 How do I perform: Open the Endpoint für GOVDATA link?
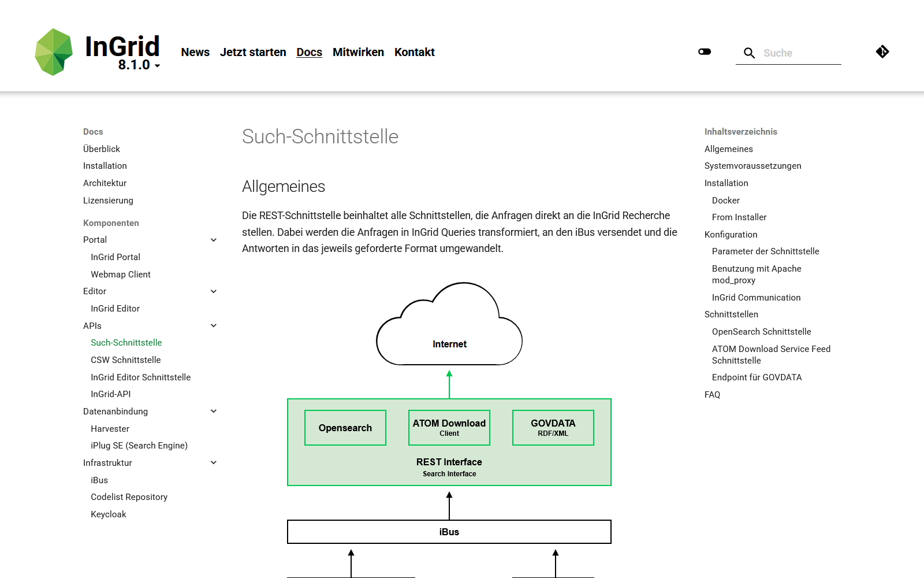[x=757, y=377]
